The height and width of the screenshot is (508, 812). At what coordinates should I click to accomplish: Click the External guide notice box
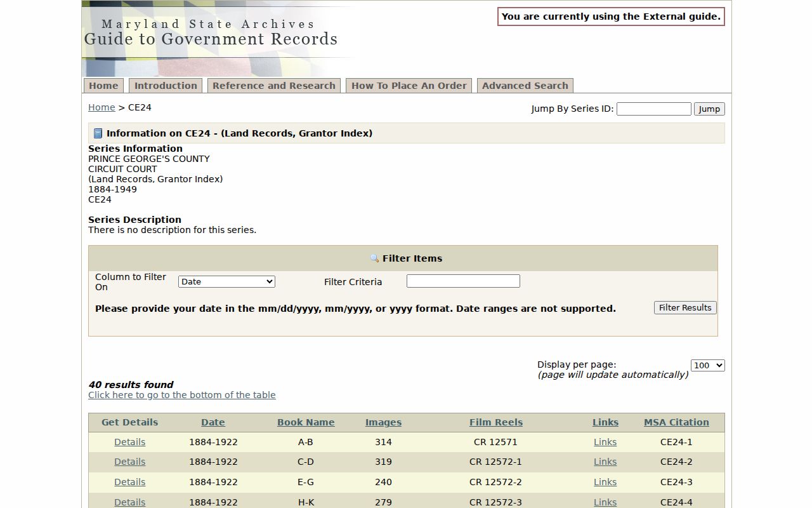pyautogui.click(x=611, y=17)
